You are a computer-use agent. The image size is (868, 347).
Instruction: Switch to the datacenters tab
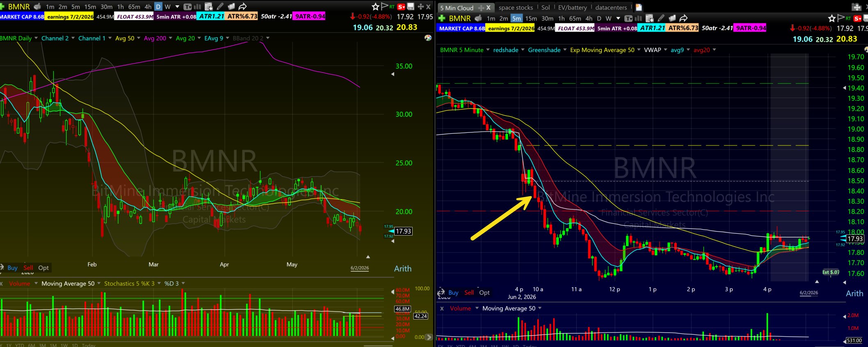(611, 7)
